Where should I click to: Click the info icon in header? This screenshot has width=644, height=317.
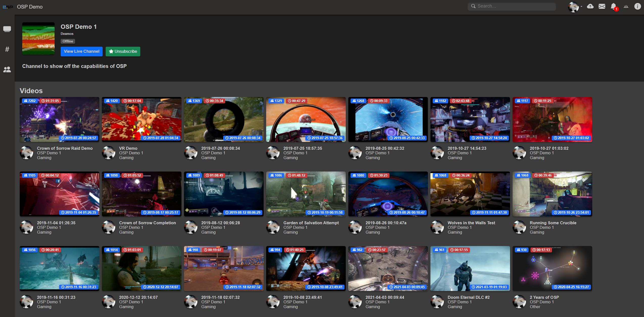(x=637, y=6)
